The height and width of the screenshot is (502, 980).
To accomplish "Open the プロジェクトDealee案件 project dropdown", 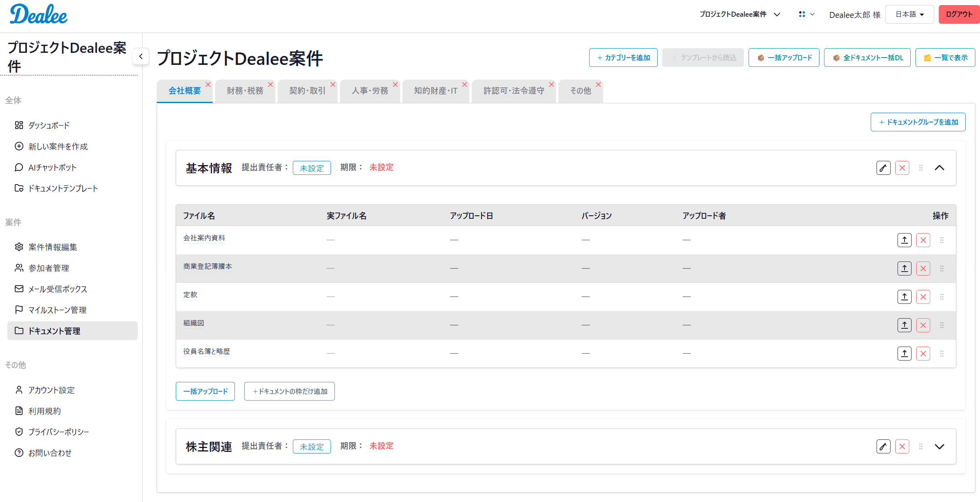I will click(740, 14).
